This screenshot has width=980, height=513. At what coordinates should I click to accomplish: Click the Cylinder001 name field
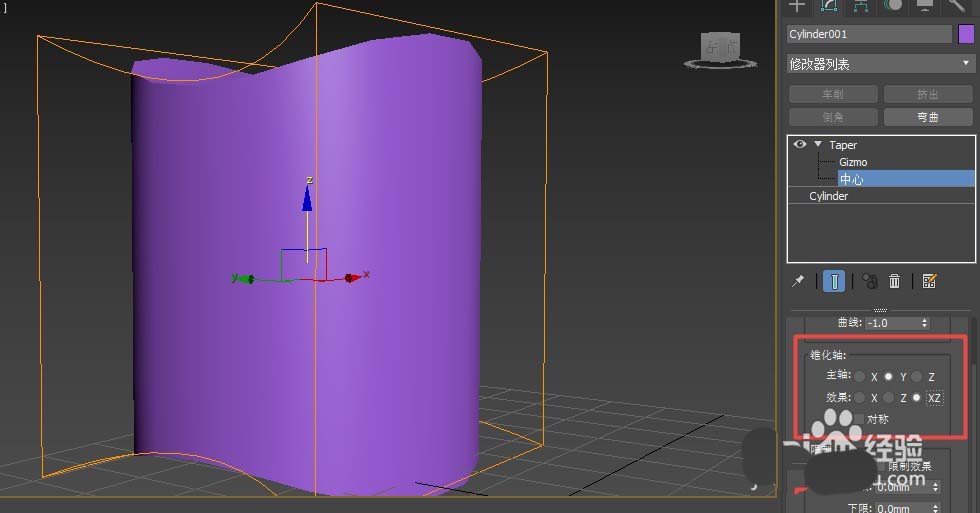point(869,34)
